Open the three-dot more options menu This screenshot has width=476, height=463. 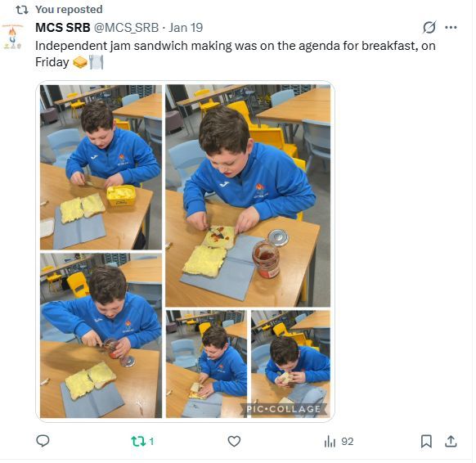click(451, 28)
